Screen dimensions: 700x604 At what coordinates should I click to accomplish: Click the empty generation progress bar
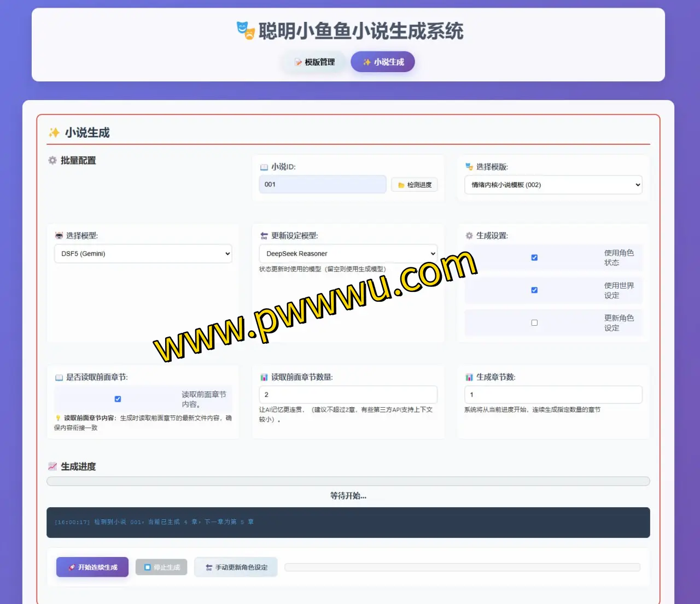pos(348,481)
